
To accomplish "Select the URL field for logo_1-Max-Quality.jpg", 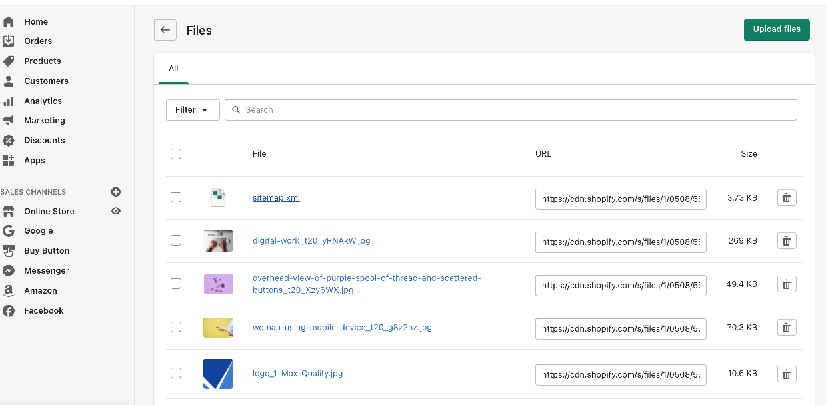I will (621, 374).
